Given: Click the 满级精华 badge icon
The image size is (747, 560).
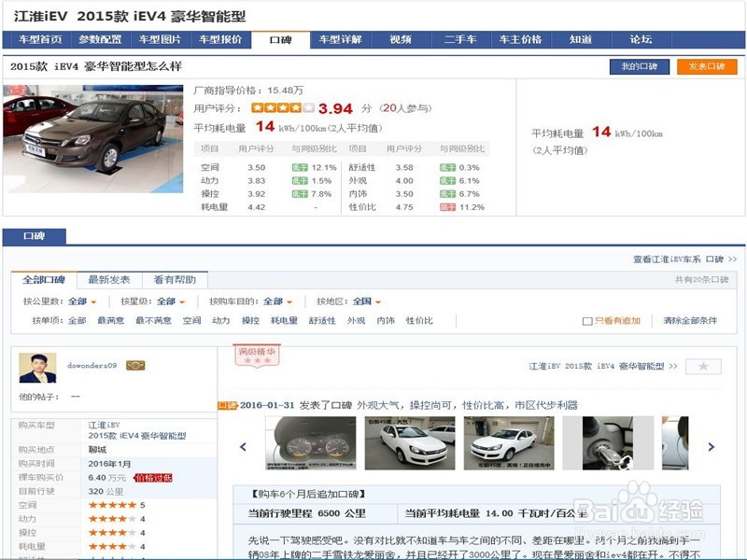Looking at the screenshot, I should 257,356.
